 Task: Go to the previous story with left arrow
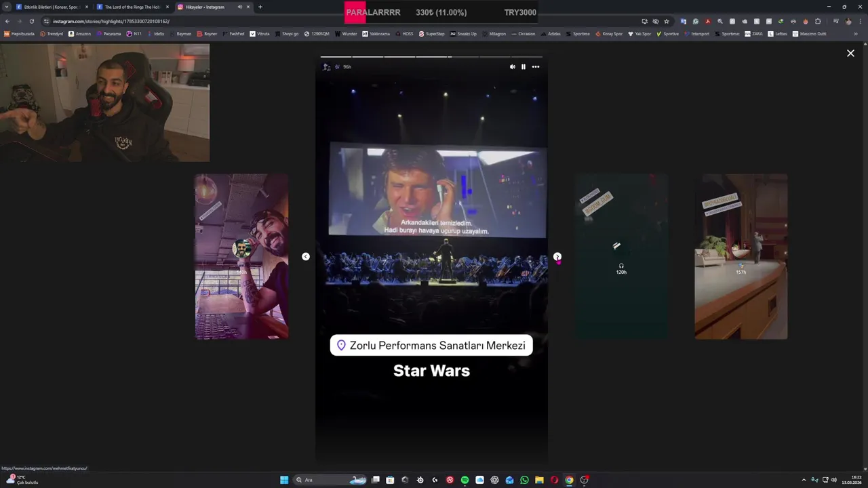coord(305,256)
